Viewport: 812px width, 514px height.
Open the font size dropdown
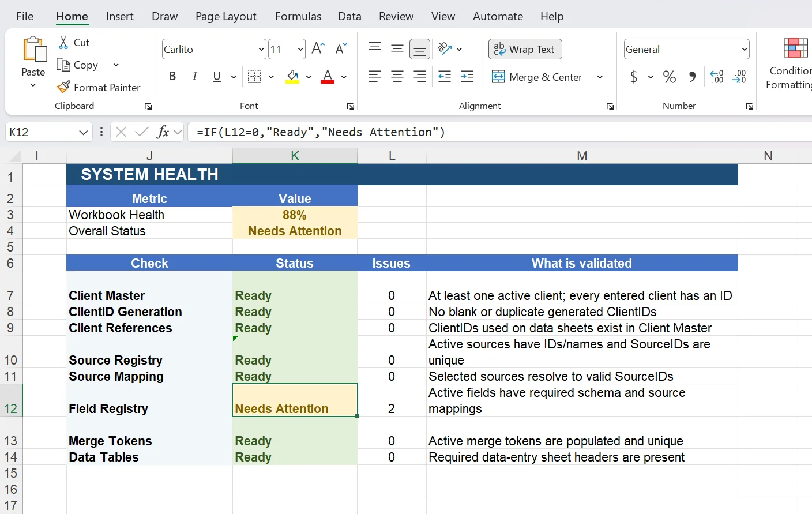(300, 49)
